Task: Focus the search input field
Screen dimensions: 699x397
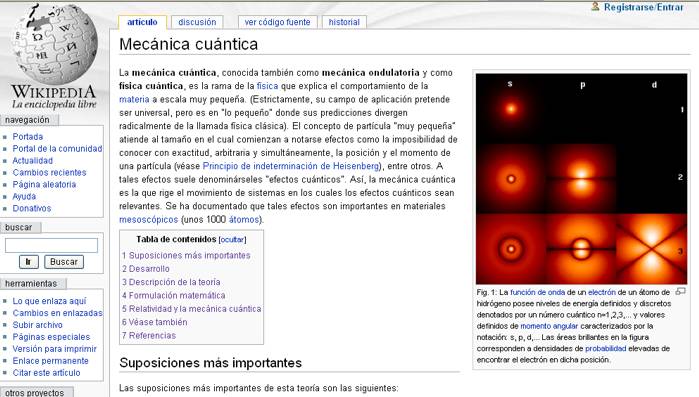Action: pos(51,246)
